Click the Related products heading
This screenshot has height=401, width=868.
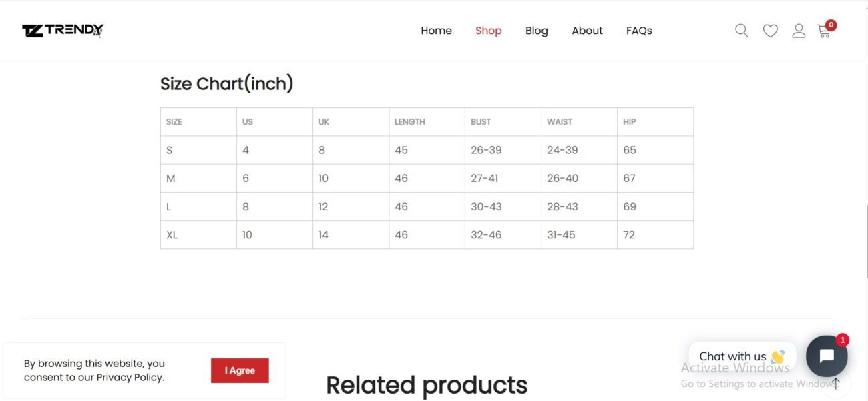[x=427, y=385]
